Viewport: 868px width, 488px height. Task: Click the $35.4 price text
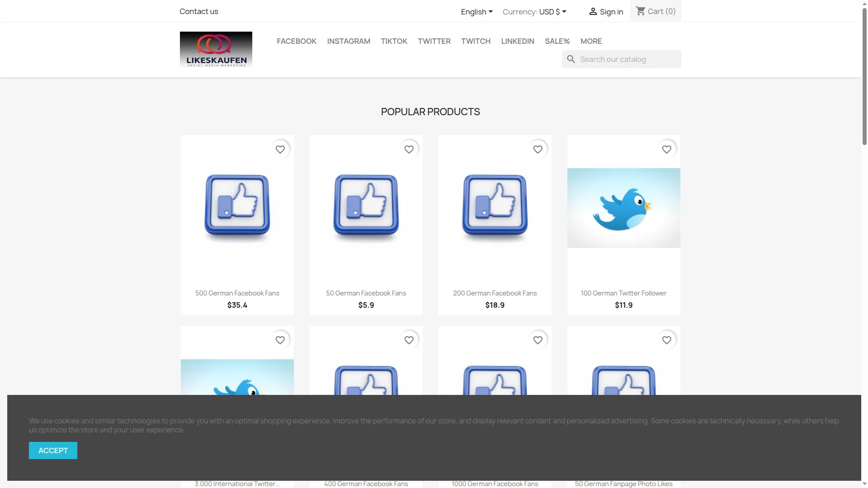[x=237, y=305]
